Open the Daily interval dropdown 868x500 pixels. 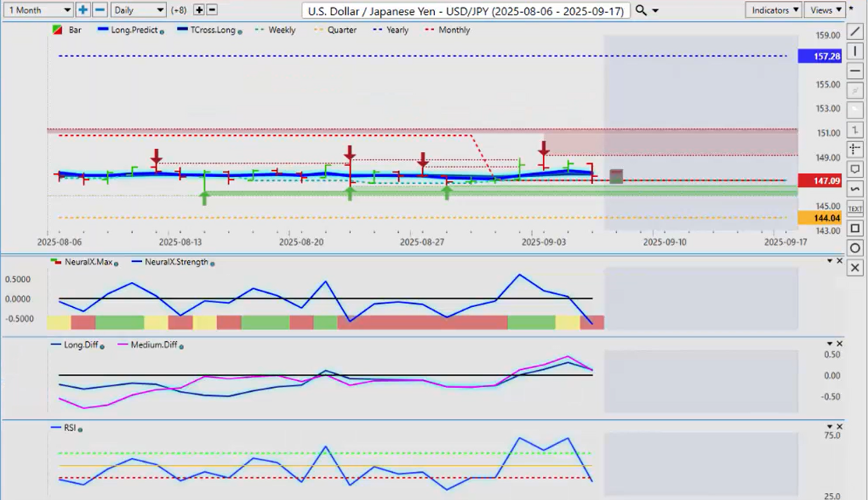[x=138, y=10]
